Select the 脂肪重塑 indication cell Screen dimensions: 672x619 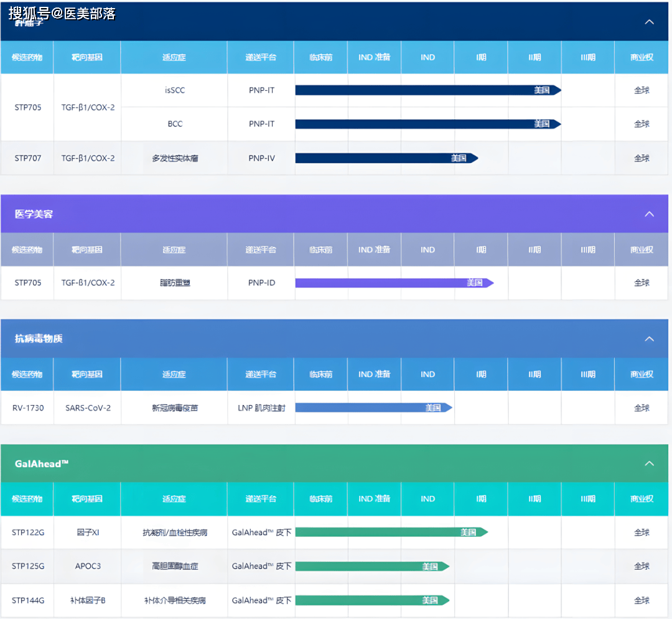pyautogui.click(x=174, y=282)
